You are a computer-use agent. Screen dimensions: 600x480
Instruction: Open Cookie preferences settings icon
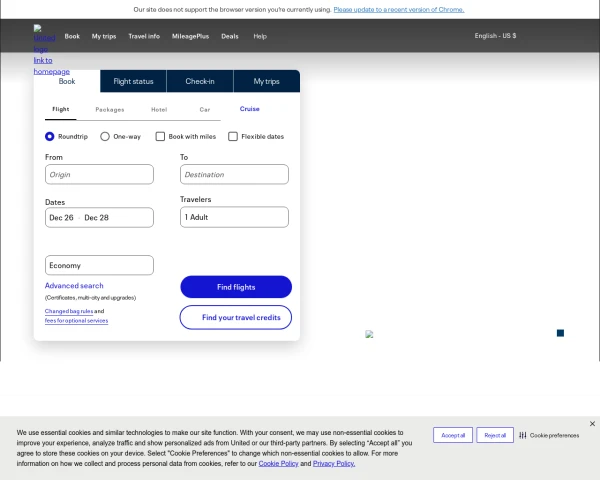[523, 436]
